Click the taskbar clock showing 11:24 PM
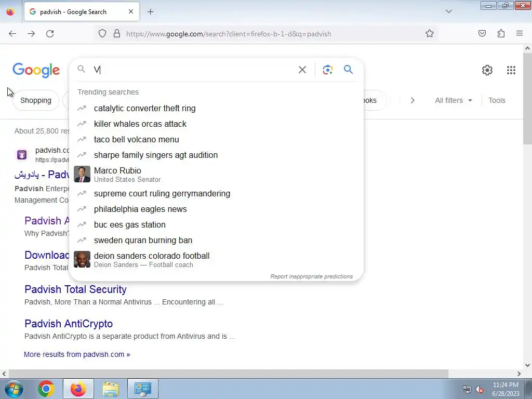Image resolution: width=532 pixels, height=399 pixels. (506, 389)
